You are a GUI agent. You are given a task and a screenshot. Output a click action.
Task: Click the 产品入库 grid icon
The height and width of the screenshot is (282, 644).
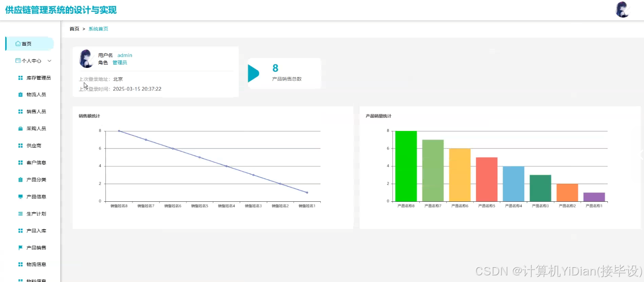[x=20, y=231]
